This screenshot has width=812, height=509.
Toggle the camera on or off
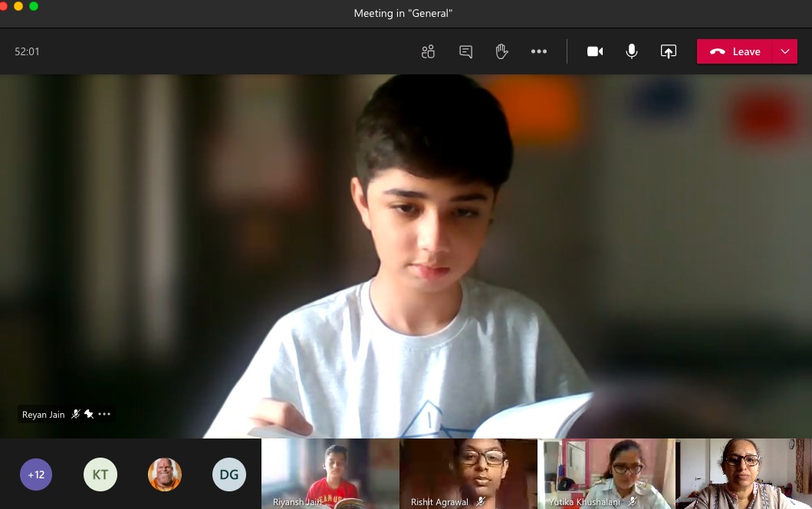click(594, 51)
